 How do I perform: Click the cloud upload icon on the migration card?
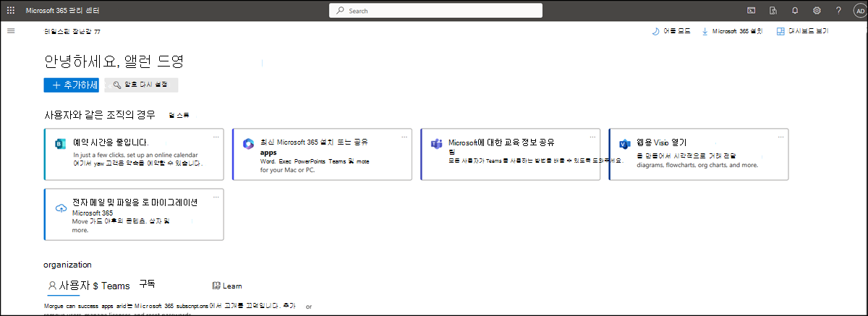(x=61, y=208)
